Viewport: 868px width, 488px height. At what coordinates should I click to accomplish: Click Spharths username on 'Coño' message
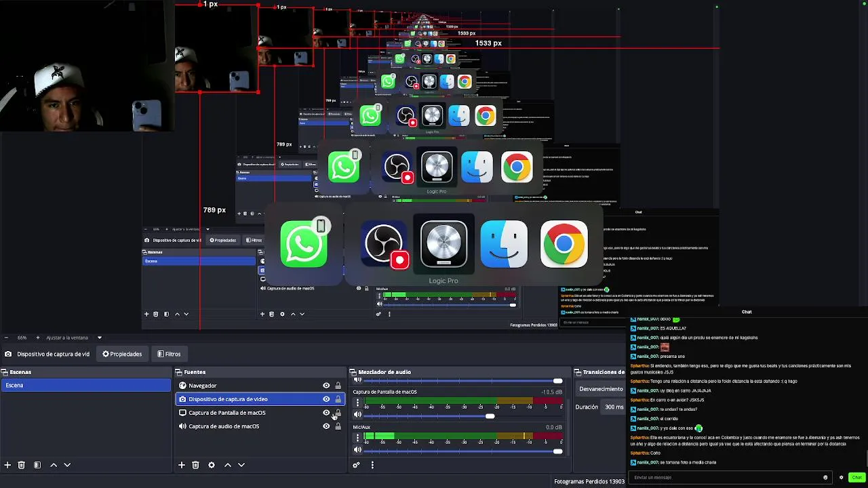639,453
